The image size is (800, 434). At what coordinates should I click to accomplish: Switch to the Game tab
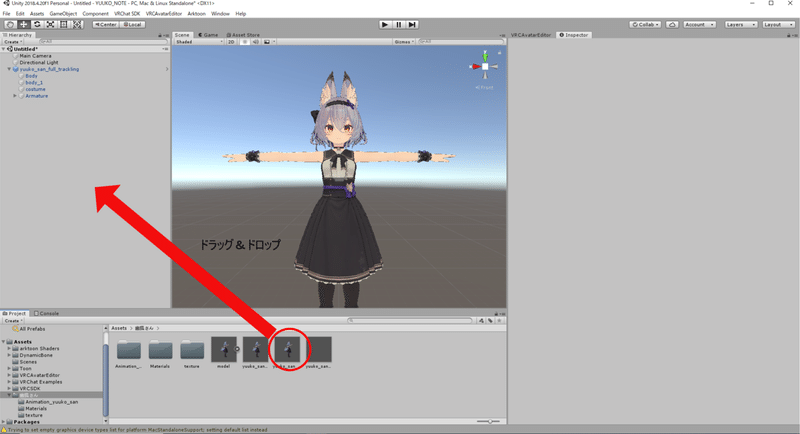click(208, 35)
